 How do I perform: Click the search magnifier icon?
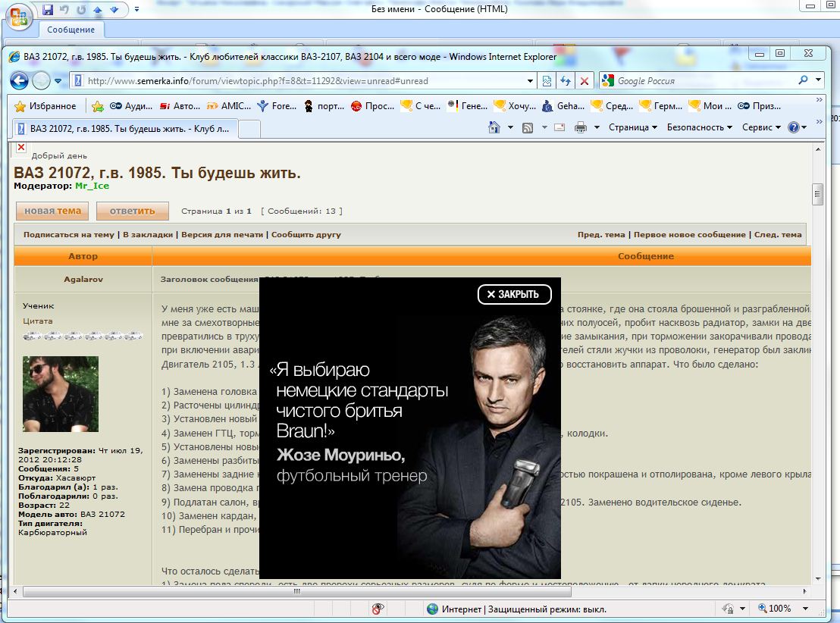[x=804, y=80]
